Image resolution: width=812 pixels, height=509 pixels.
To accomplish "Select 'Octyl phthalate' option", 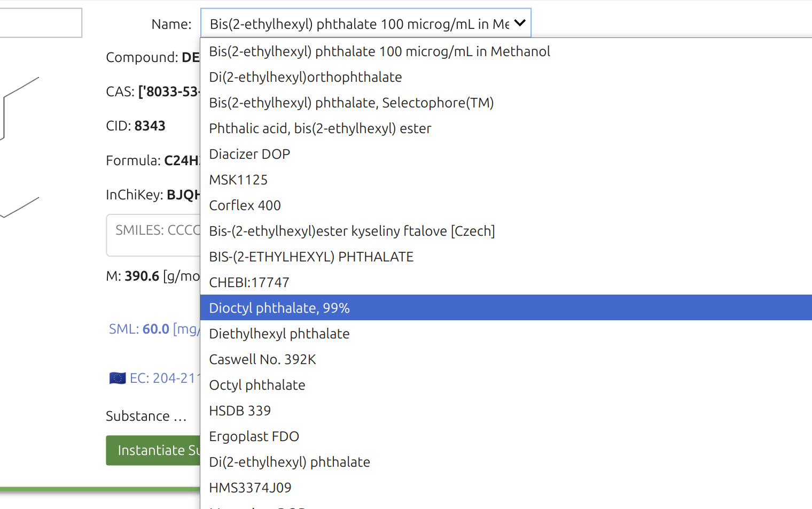I will (506, 385).
